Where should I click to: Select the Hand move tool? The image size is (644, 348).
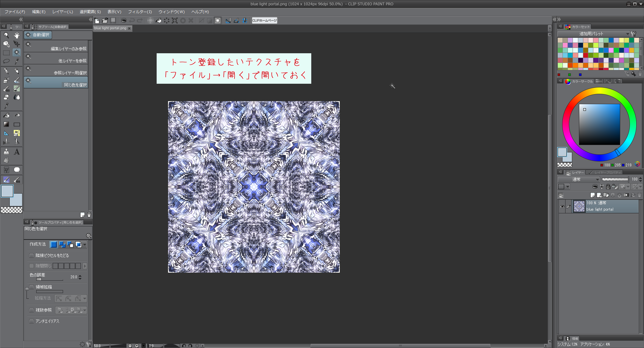[x=17, y=35]
